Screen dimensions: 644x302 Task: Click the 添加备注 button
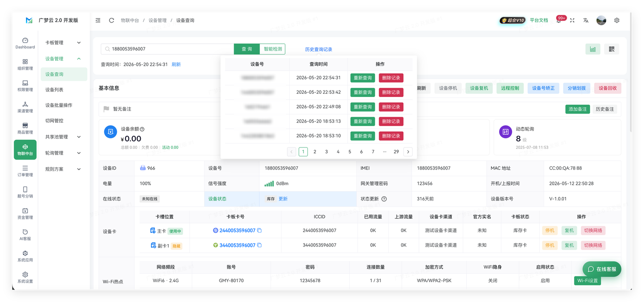tap(578, 109)
